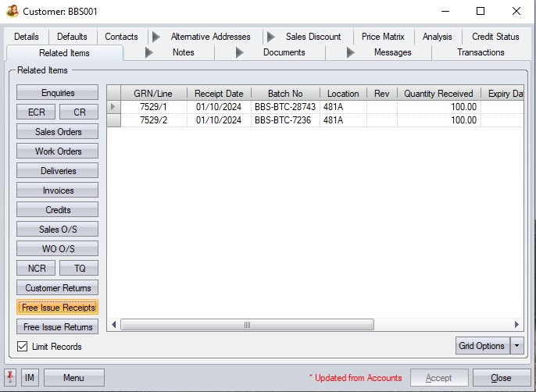This screenshot has width=536, height=392.
Task: Click the customer icon in title bar
Action: click(13, 12)
